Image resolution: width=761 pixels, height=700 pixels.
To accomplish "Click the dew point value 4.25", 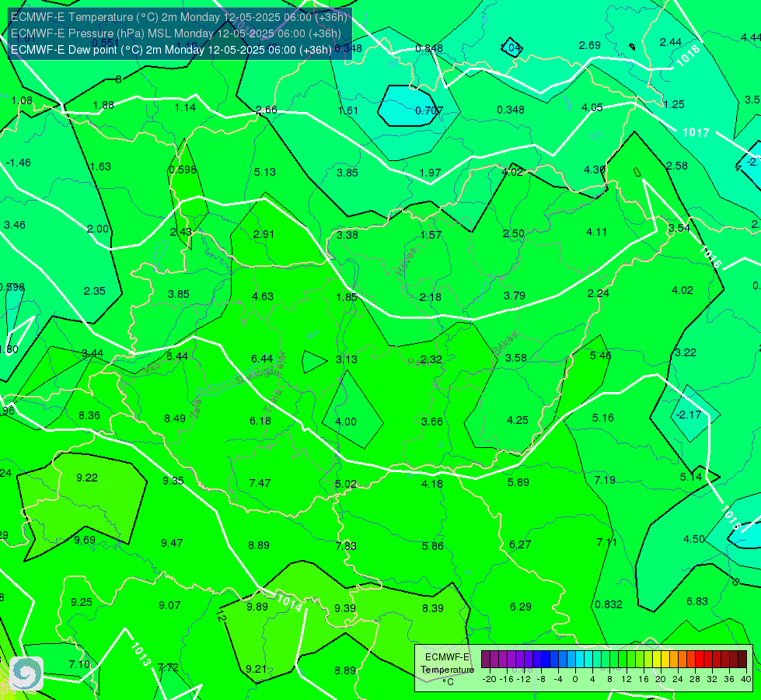I will 518,420.
